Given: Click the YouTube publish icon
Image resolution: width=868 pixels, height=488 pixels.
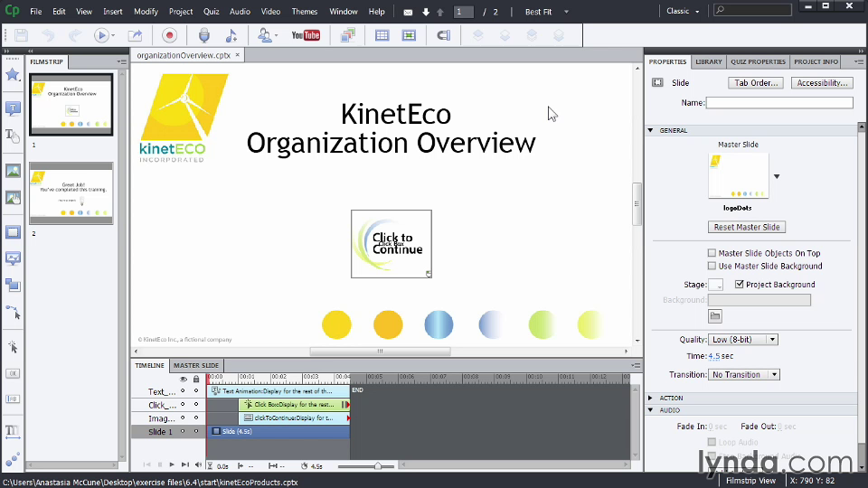Looking at the screenshot, I should coord(306,35).
